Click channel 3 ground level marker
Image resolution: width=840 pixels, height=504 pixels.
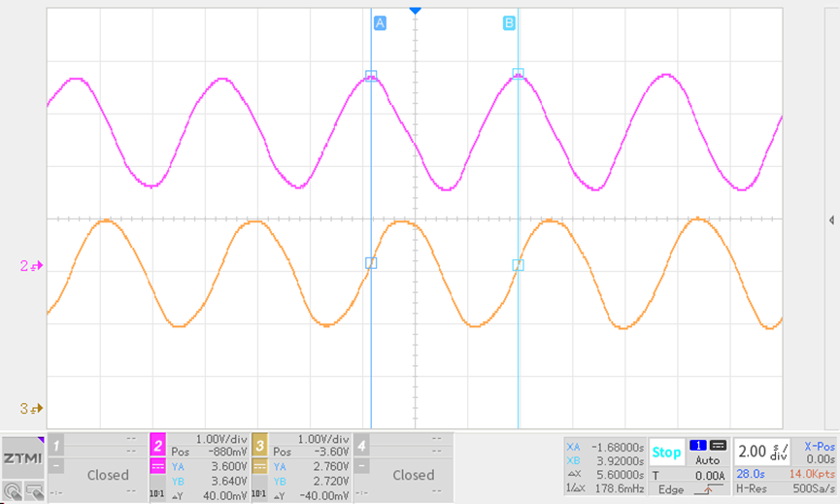coord(31,409)
